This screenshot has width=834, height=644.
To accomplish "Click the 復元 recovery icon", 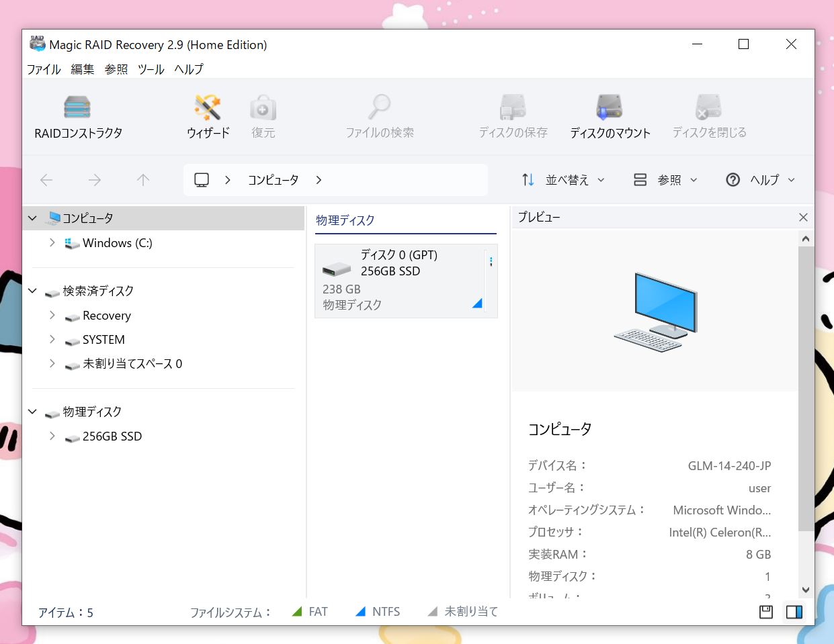I will pyautogui.click(x=263, y=117).
